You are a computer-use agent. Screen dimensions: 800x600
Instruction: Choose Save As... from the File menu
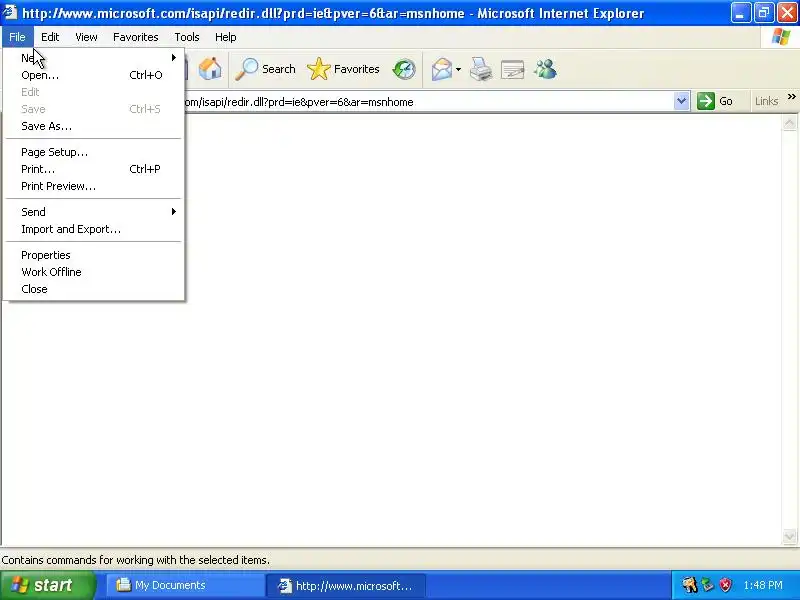(94, 126)
